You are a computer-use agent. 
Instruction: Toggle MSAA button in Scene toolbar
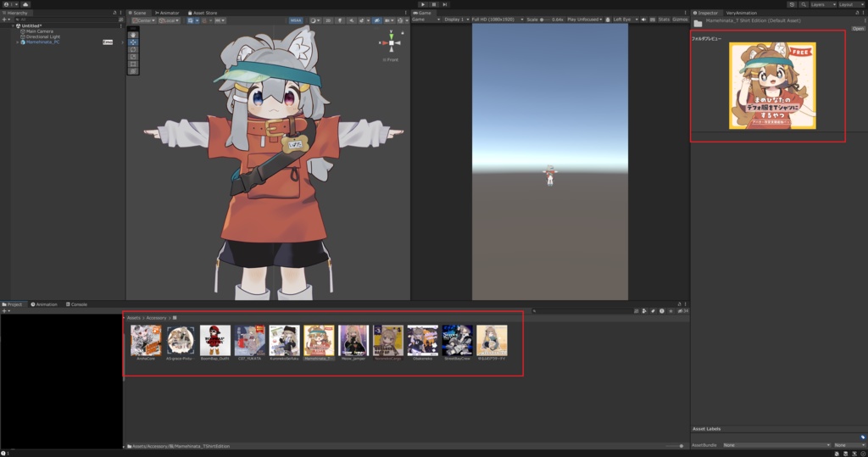296,20
